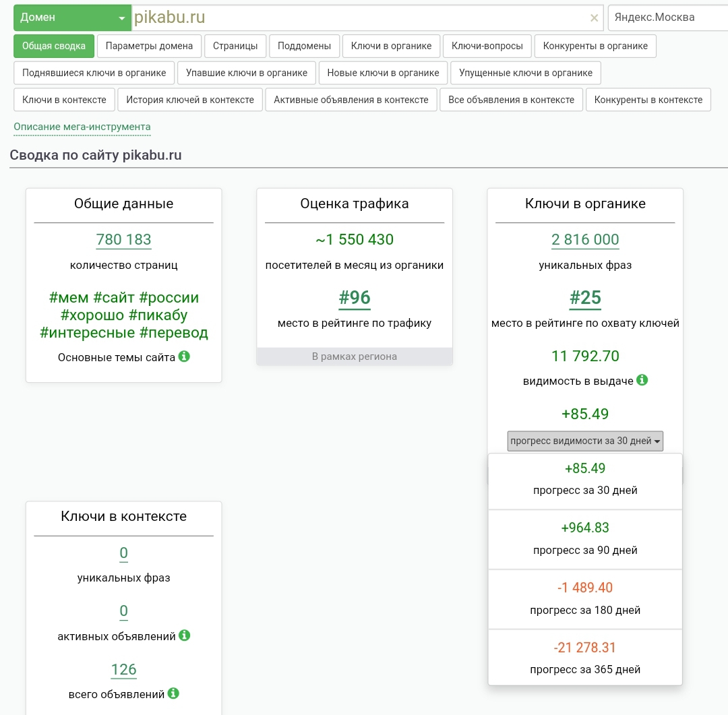The height and width of the screenshot is (715, 728).
Task: Click the 0 уникальных фраз context link
Action: tap(123, 553)
